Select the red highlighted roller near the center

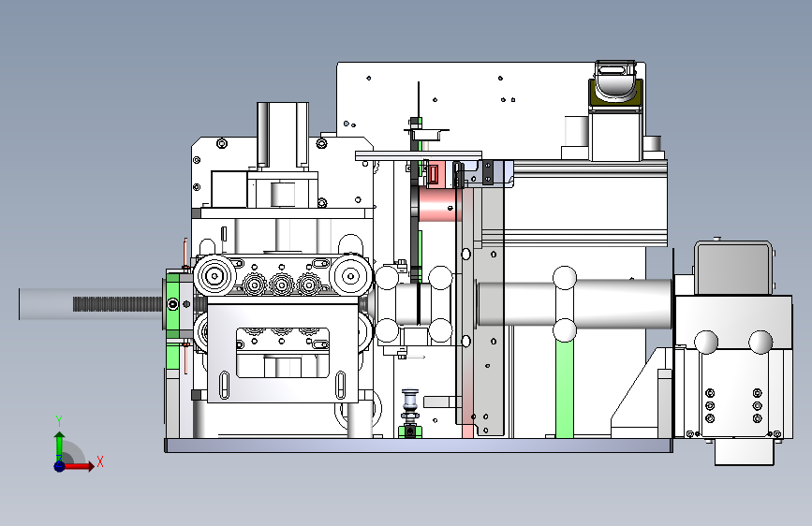438,204
